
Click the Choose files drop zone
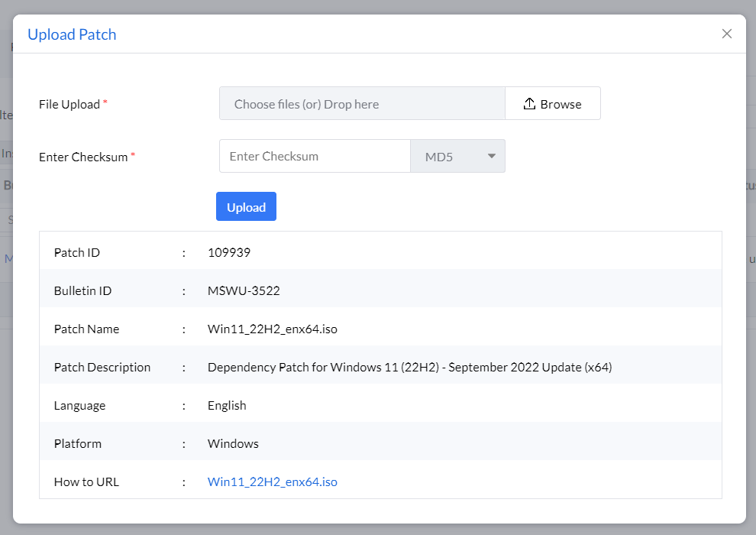click(x=362, y=103)
